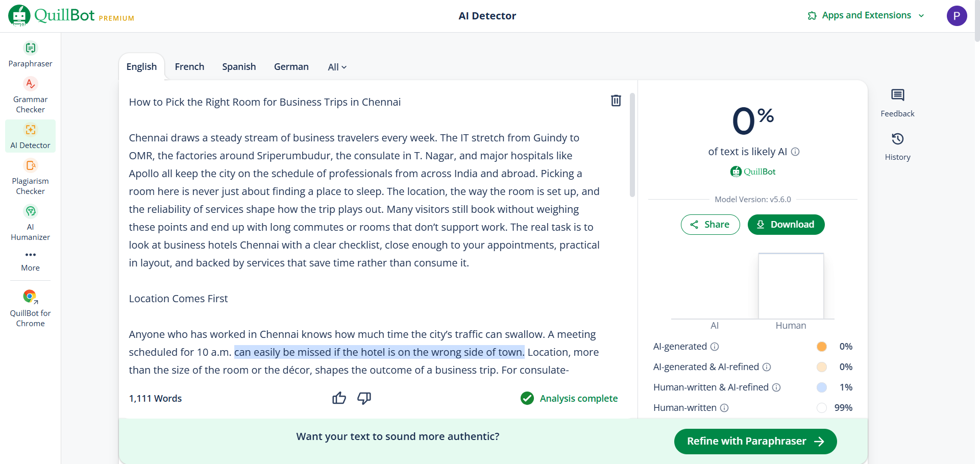Open the Feedback panel

click(897, 103)
